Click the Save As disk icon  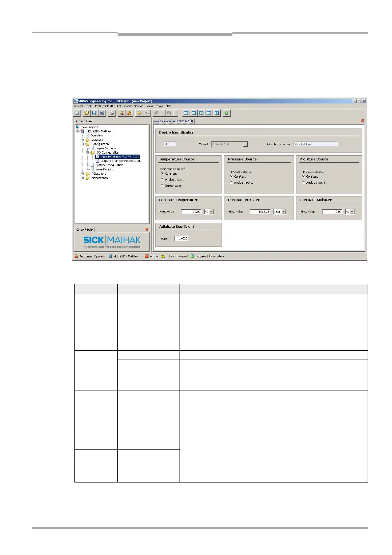(102, 113)
